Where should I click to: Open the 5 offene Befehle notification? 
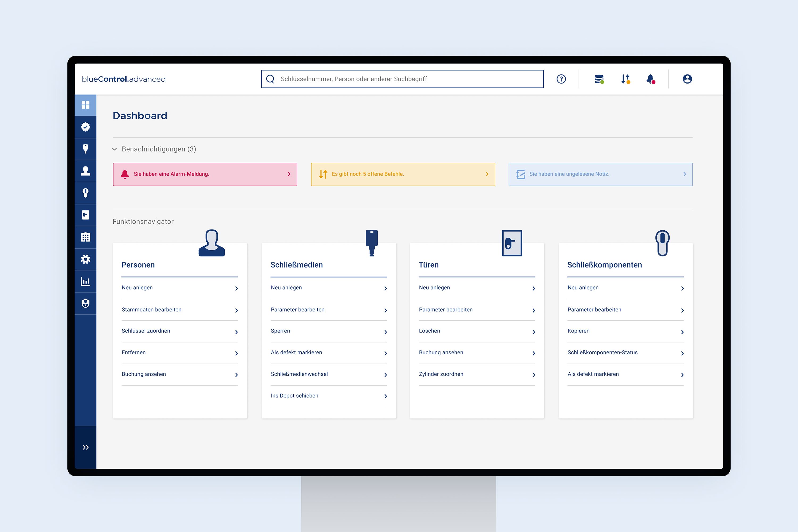pos(403,174)
